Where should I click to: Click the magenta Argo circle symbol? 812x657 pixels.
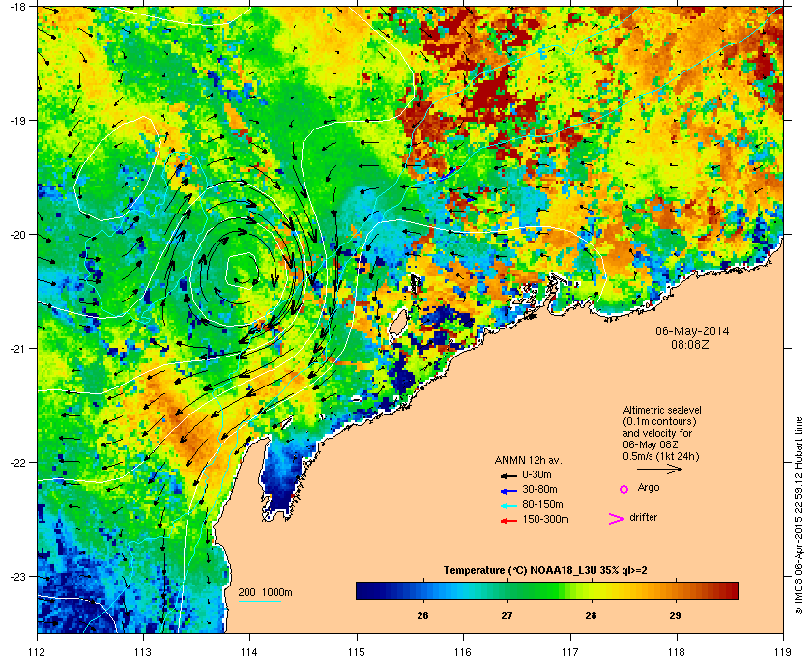point(624,489)
